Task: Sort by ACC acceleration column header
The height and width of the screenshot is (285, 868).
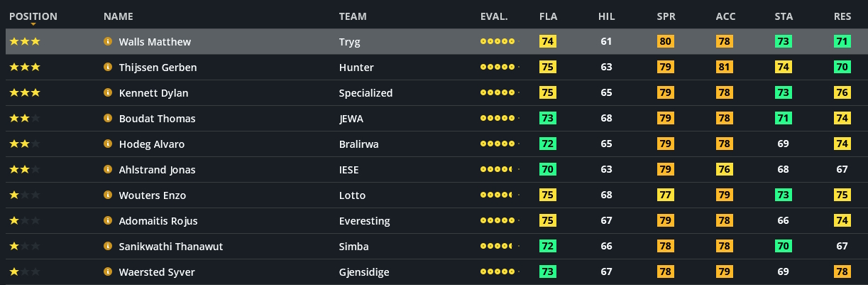Action: click(725, 16)
